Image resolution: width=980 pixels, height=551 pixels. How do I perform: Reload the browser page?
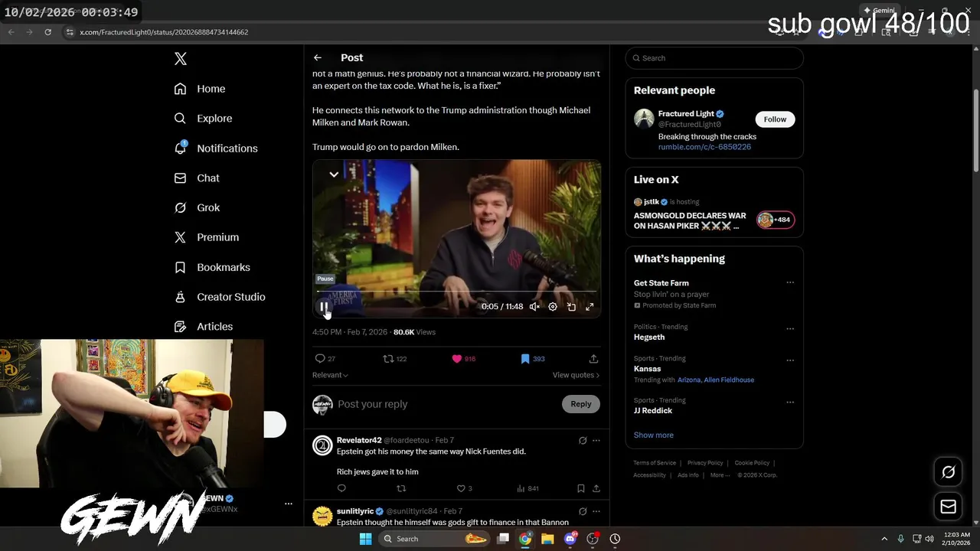(47, 32)
